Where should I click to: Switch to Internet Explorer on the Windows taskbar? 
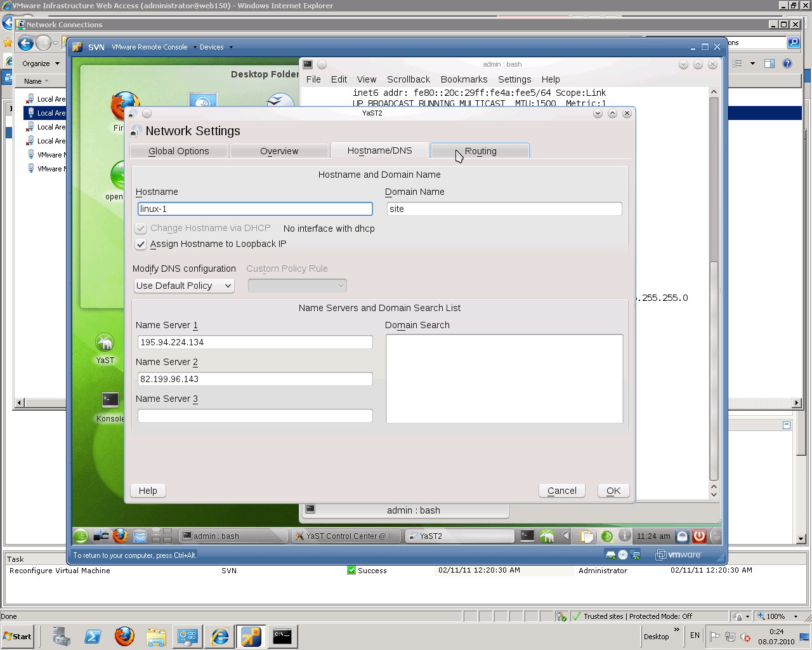219,636
